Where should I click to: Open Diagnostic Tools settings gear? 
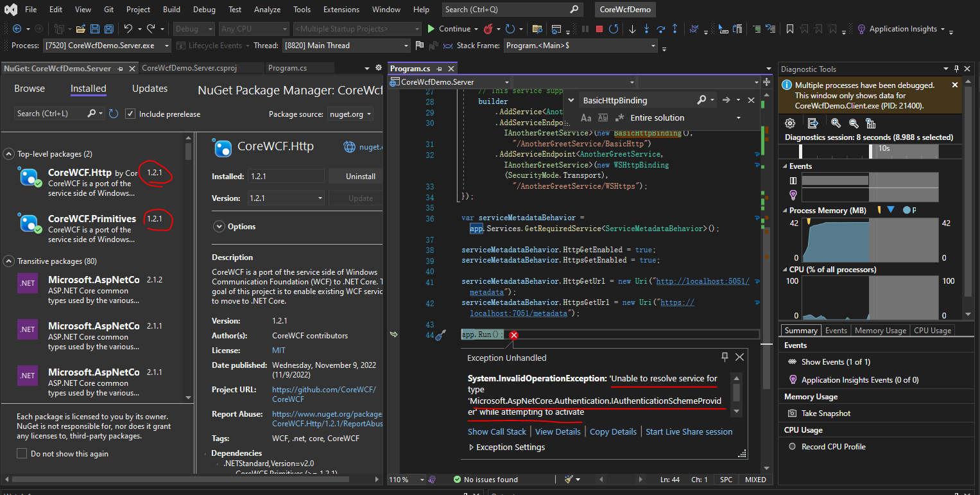click(790, 123)
